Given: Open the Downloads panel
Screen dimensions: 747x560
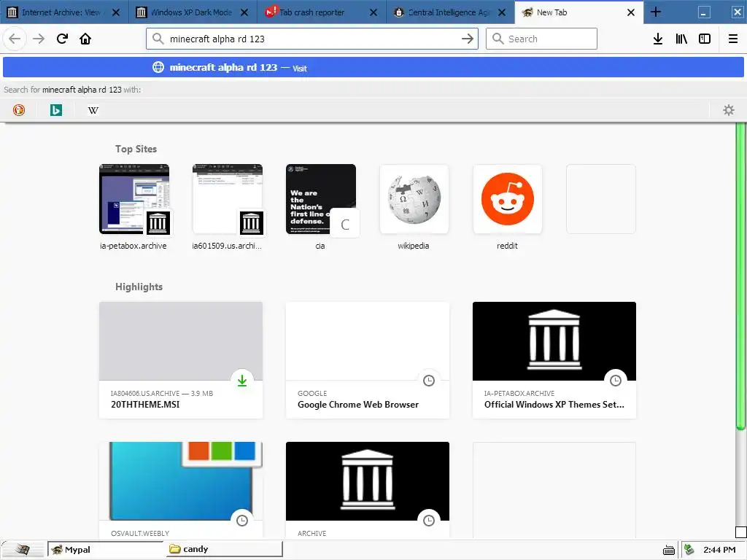Looking at the screenshot, I should pyautogui.click(x=658, y=39).
